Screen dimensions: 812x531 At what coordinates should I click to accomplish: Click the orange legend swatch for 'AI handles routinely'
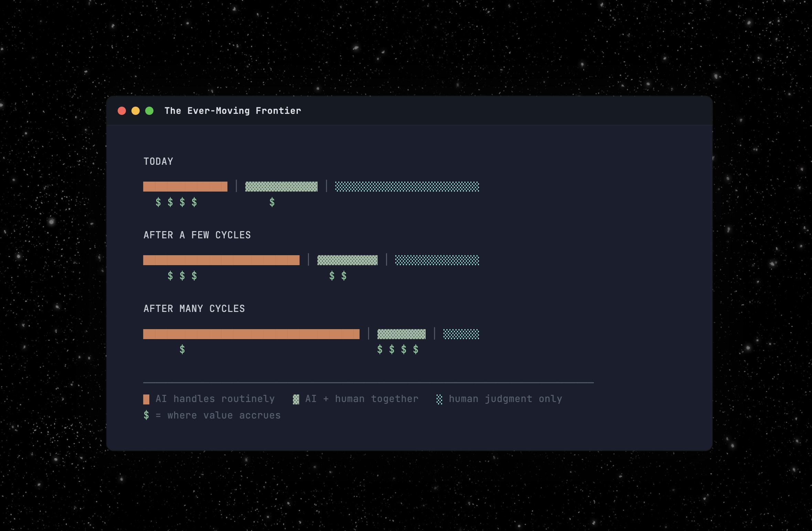[x=146, y=399]
